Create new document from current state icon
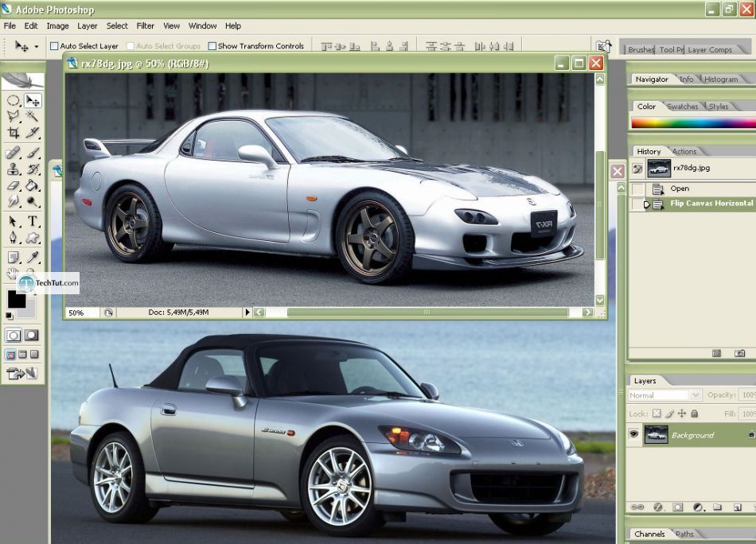 [x=716, y=353]
